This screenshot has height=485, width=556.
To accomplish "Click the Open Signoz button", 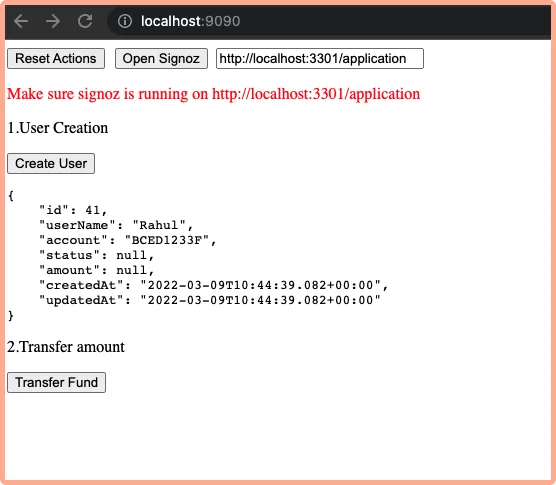I will click(161, 58).
